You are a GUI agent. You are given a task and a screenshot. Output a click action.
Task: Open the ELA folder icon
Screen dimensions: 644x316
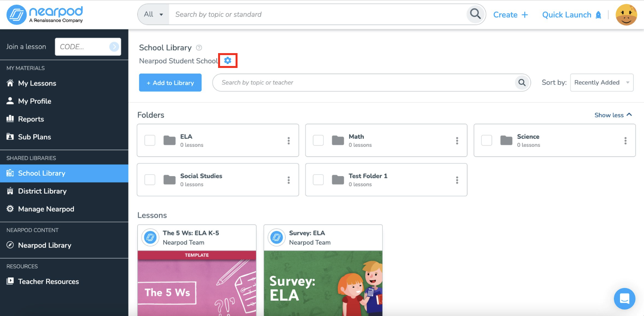click(170, 141)
